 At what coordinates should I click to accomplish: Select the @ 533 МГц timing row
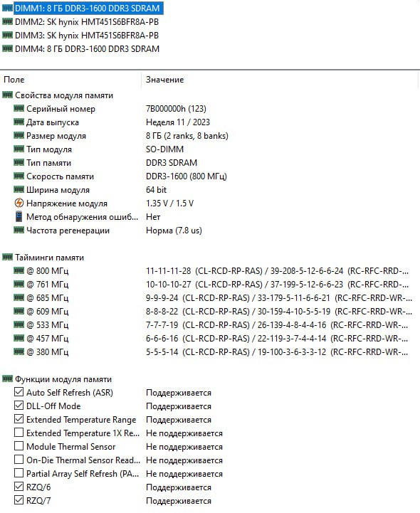point(210,325)
